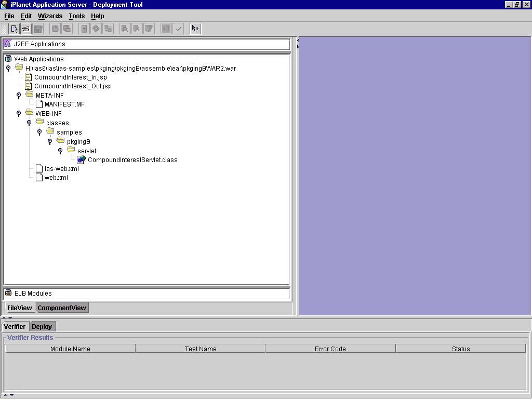Click the refresh arrows toolbar icon
The width and height of the screenshot is (532, 399).
[x=96, y=29]
